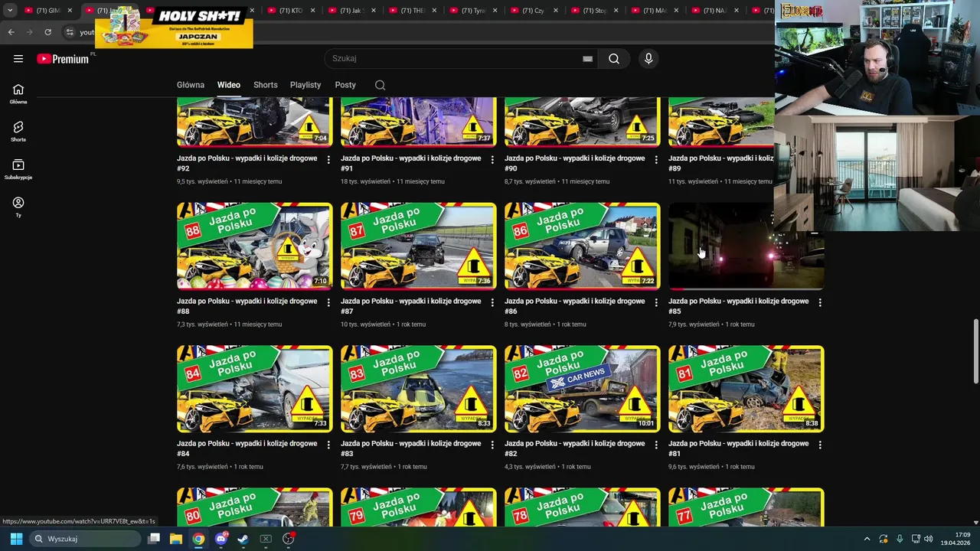
Task: Open Shorts in the left sidebar
Action: click(x=18, y=132)
